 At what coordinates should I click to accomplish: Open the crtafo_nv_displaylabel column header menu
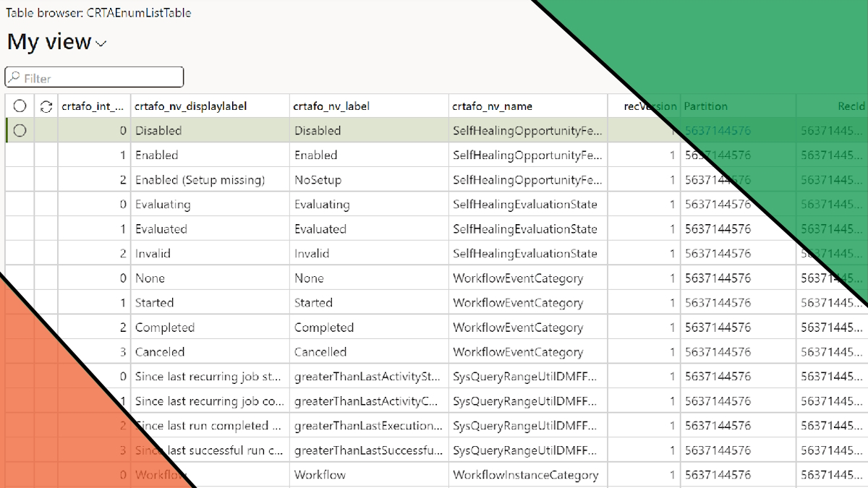tap(210, 106)
